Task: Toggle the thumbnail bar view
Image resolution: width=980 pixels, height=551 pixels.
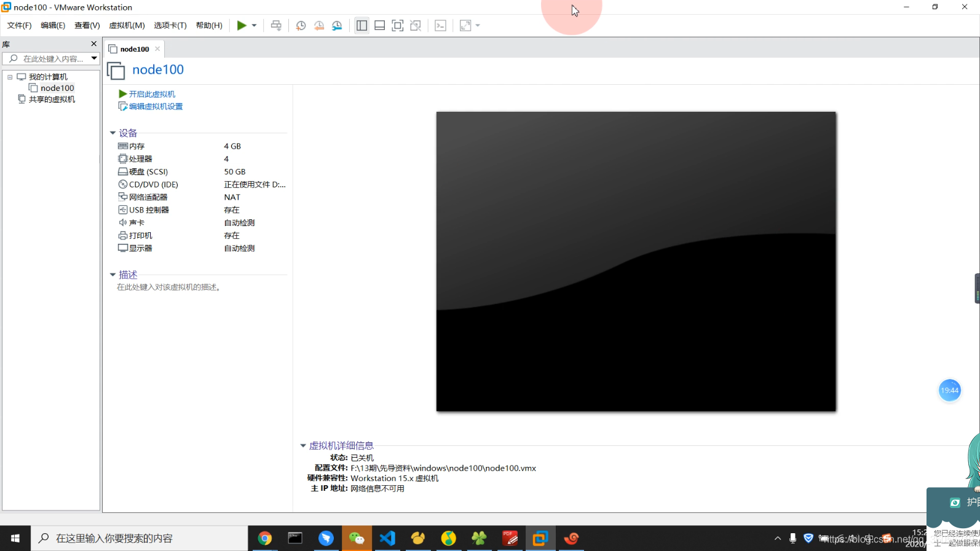Action: point(380,25)
